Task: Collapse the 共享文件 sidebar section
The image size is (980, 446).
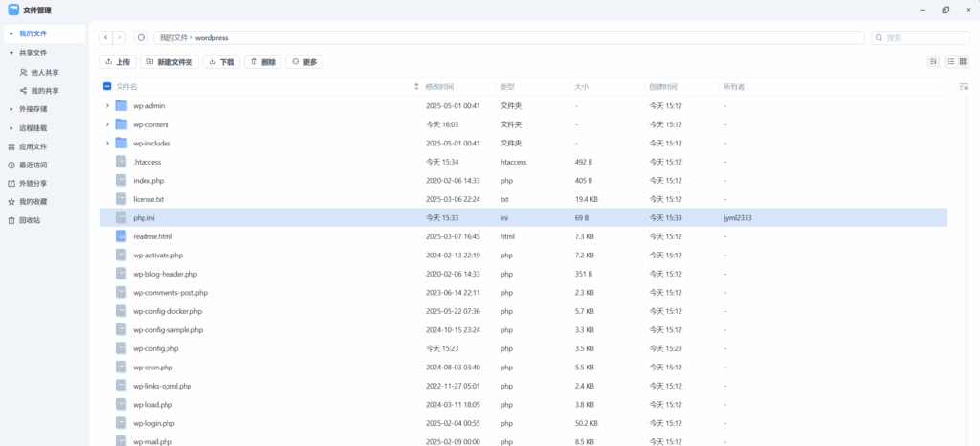Action: pos(11,53)
